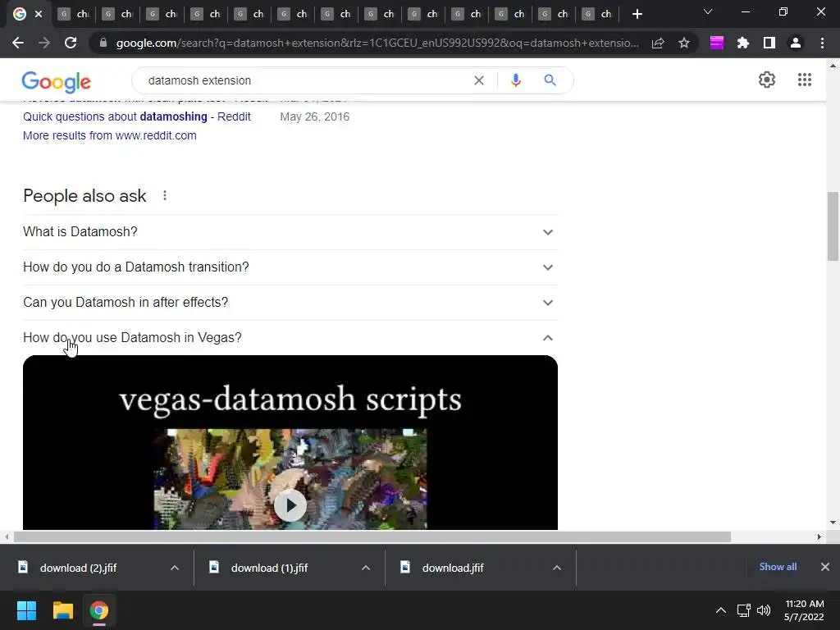Screen dimensions: 840x630
Task: Open options for download.jfif
Action: click(x=557, y=568)
